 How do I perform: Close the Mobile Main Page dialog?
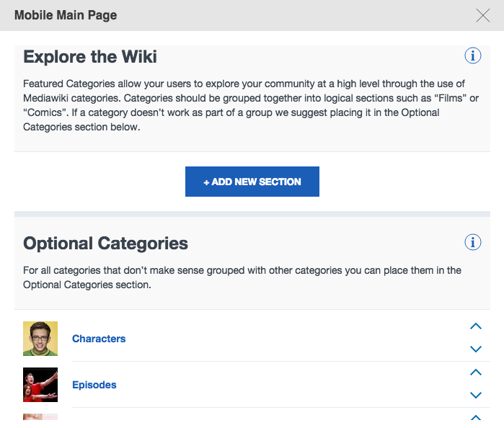[482, 15]
